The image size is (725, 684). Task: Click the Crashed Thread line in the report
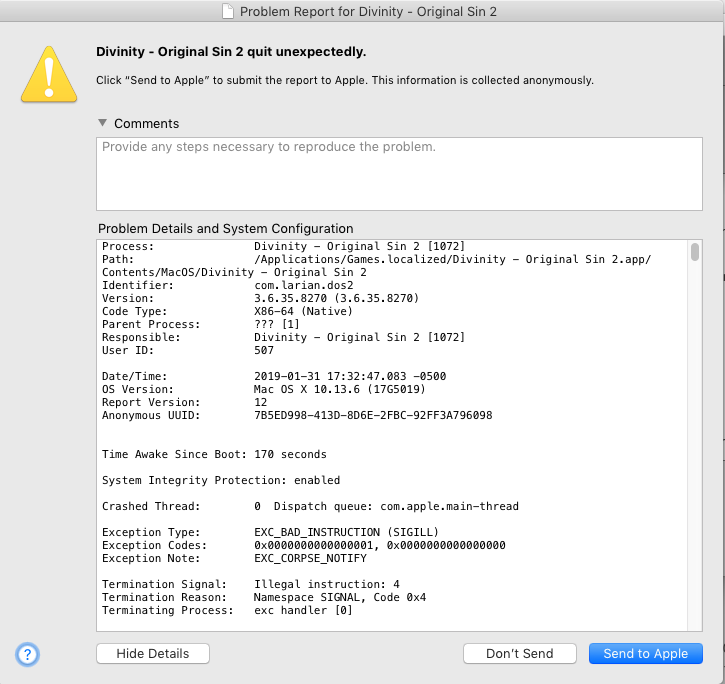tap(310, 506)
